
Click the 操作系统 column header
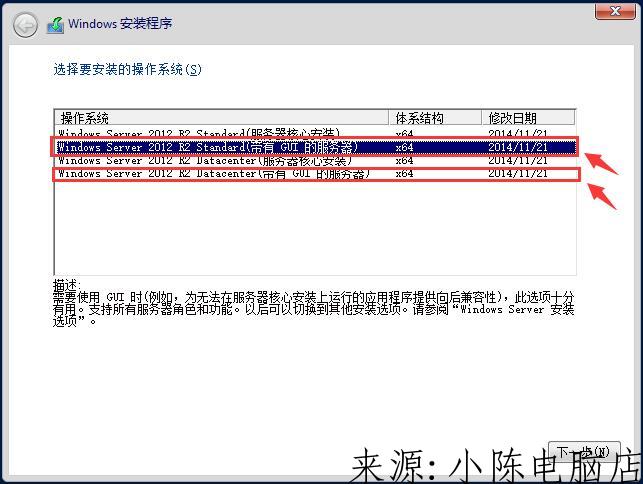pos(221,118)
